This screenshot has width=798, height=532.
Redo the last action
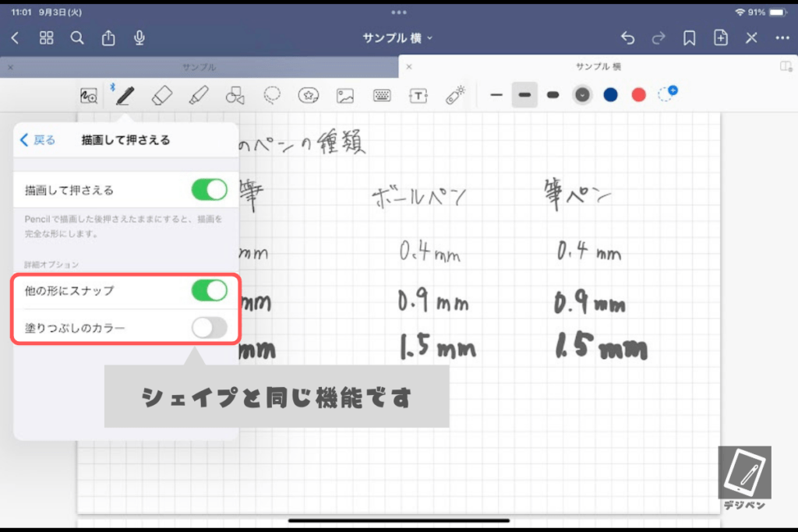pyautogui.click(x=659, y=37)
